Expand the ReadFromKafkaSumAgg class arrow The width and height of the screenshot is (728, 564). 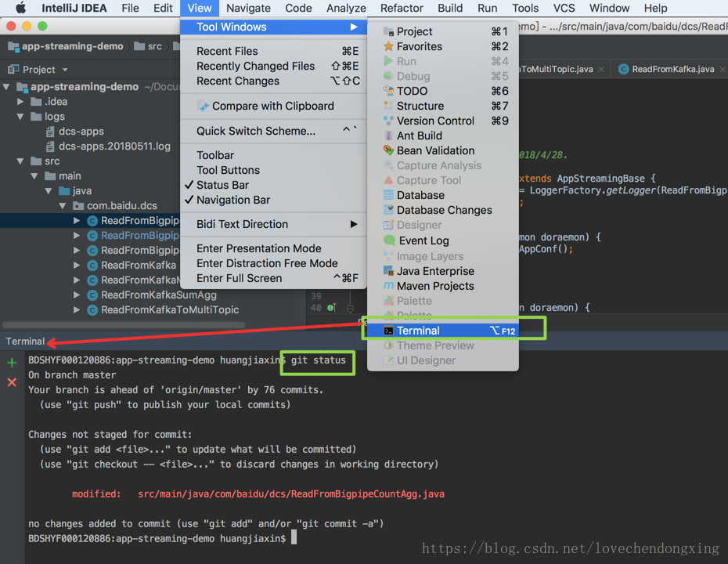pyautogui.click(x=77, y=295)
